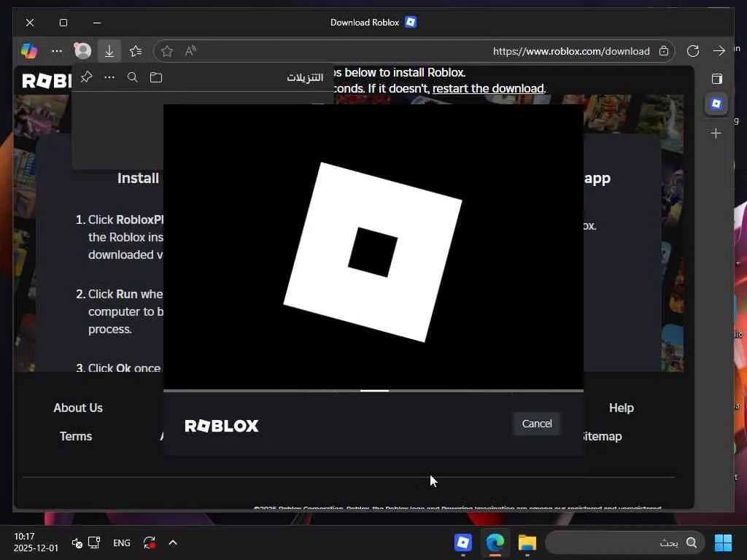Search downloads with magnifier icon
The height and width of the screenshot is (560, 747).
point(133,77)
